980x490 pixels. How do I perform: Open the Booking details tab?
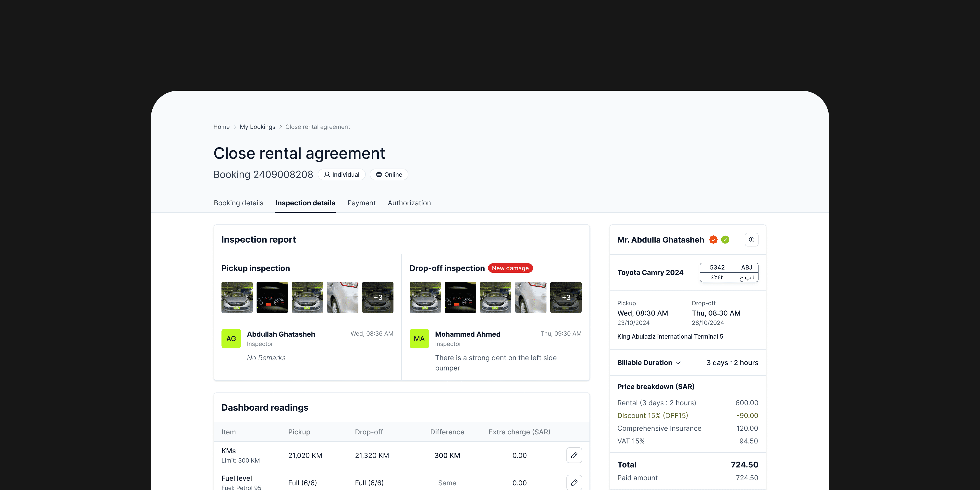pos(238,203)
